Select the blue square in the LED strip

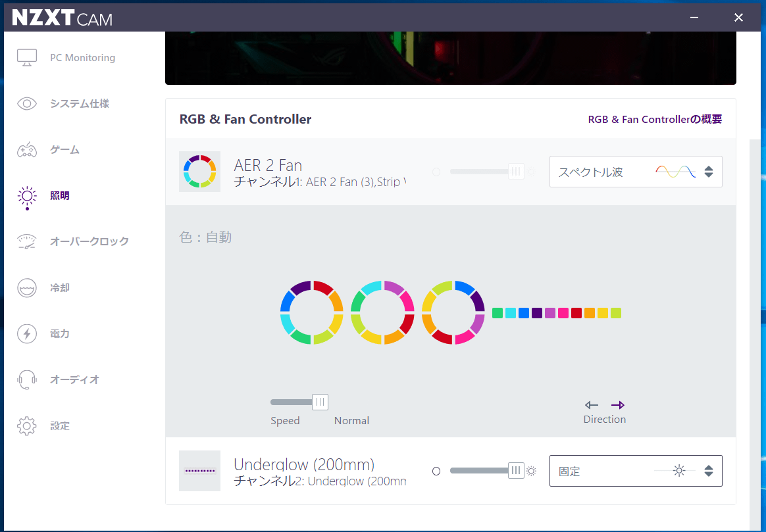pos(524,313)
